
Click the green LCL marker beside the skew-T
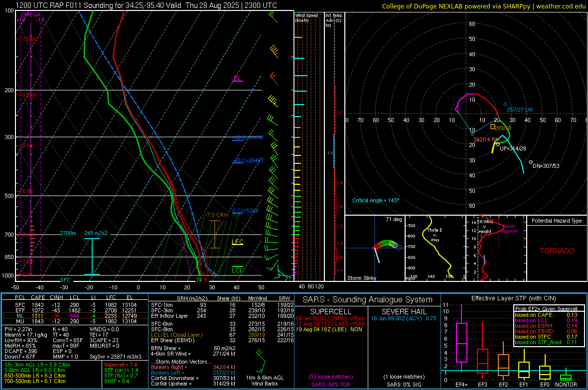tap(237, 270)
